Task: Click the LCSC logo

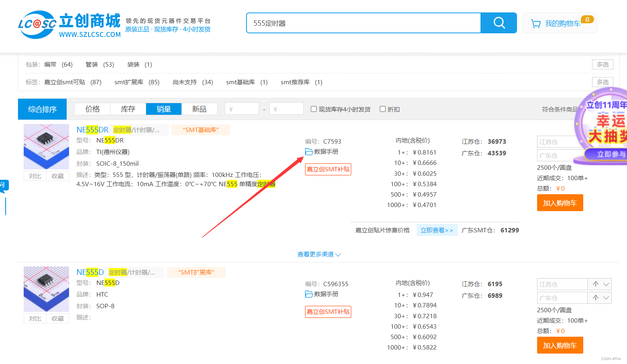Action: 69,25
